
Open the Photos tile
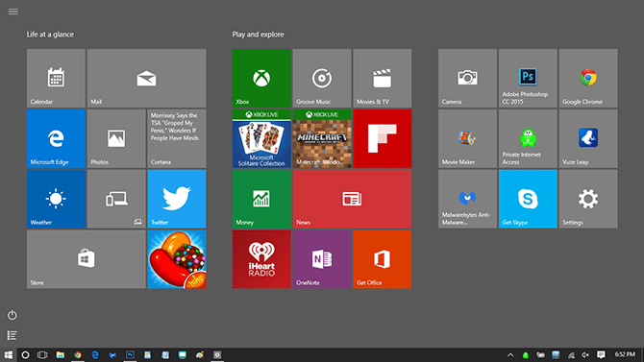click(116, 138)
